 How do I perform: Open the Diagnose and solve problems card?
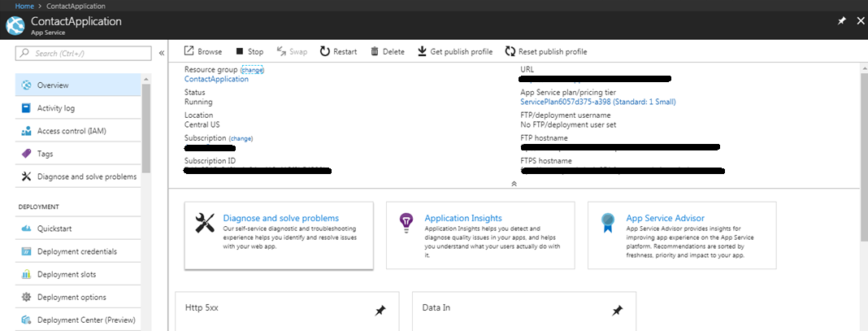click(279, 236)
